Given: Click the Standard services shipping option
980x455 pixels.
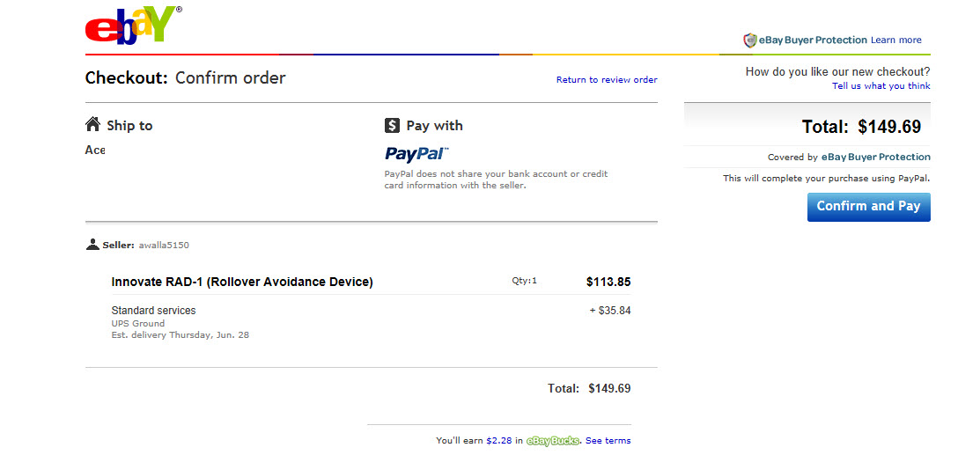Looking at the screenshot, I should tap(153, 311).
